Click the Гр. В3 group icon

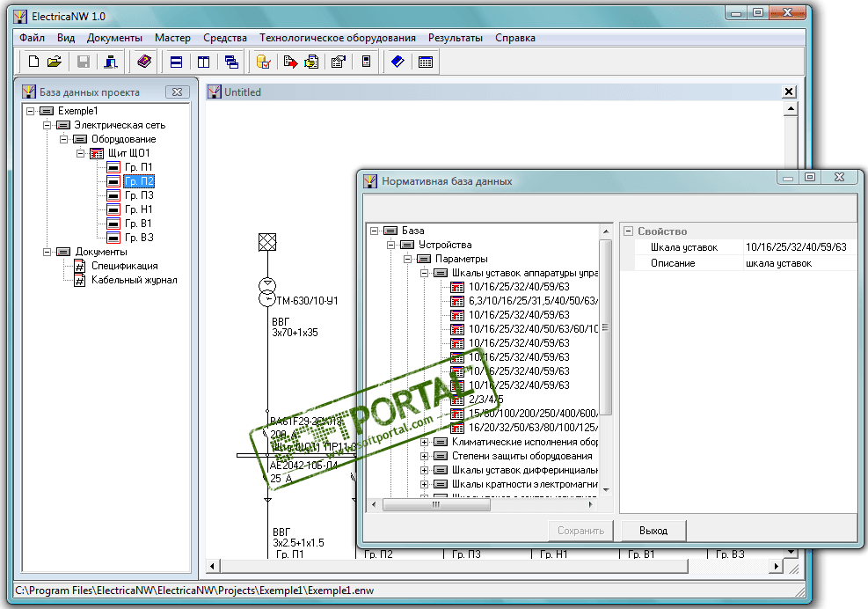[113, 238]
